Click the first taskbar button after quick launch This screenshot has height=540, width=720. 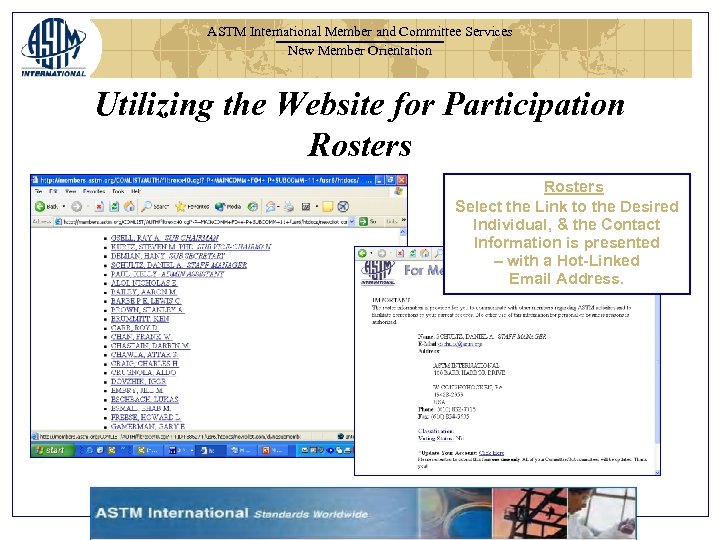147,450
